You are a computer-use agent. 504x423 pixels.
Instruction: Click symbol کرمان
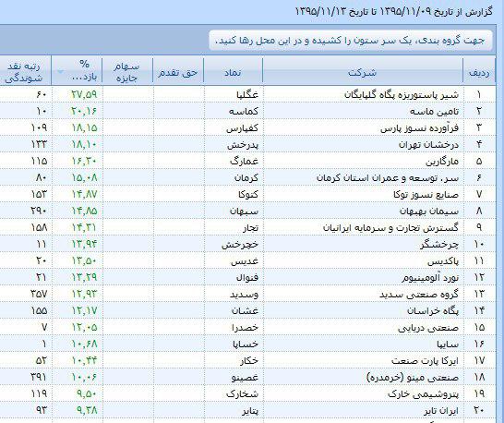[x=246, y=177]
